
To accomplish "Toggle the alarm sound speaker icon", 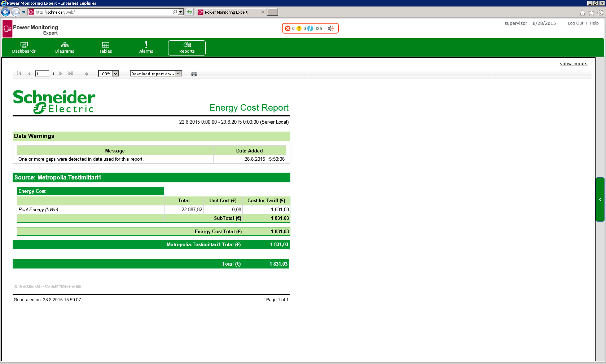I will click(331, 28).
